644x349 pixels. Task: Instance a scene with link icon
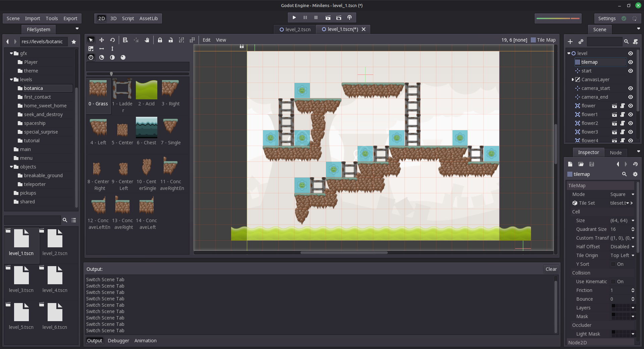click(581, 42)
